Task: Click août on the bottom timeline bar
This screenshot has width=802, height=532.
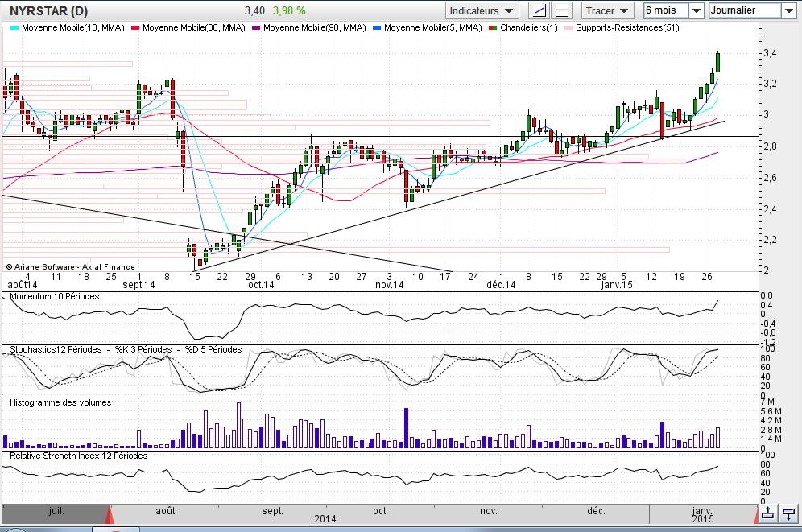Action: tap(165, 511)
